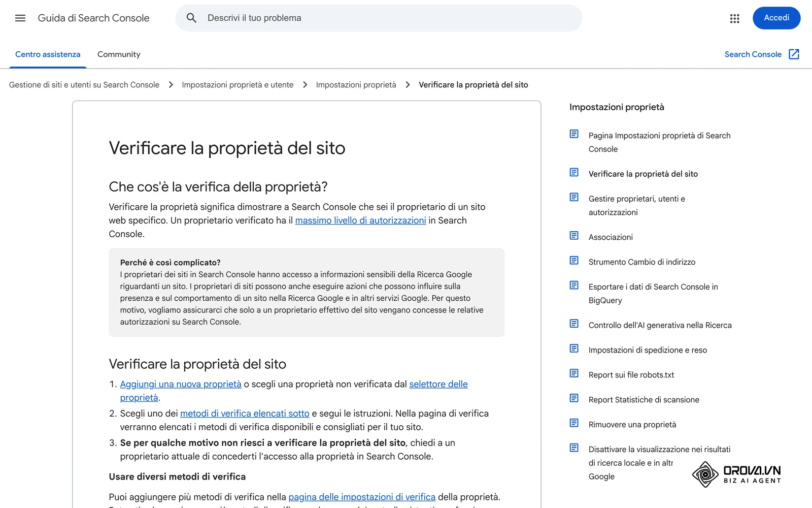Open pagina delle impostazioni di verifica link
This screenshot has height=508, width=812.
[x=362, y=497]
